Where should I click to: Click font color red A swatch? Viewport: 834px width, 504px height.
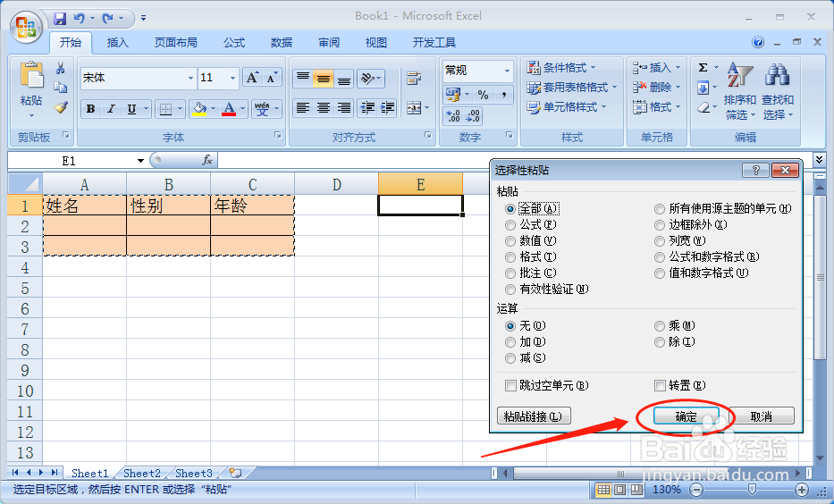(x=229, y=109)
